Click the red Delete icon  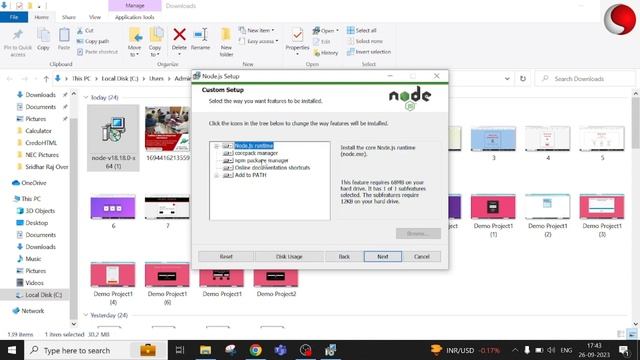click(179, 35)
